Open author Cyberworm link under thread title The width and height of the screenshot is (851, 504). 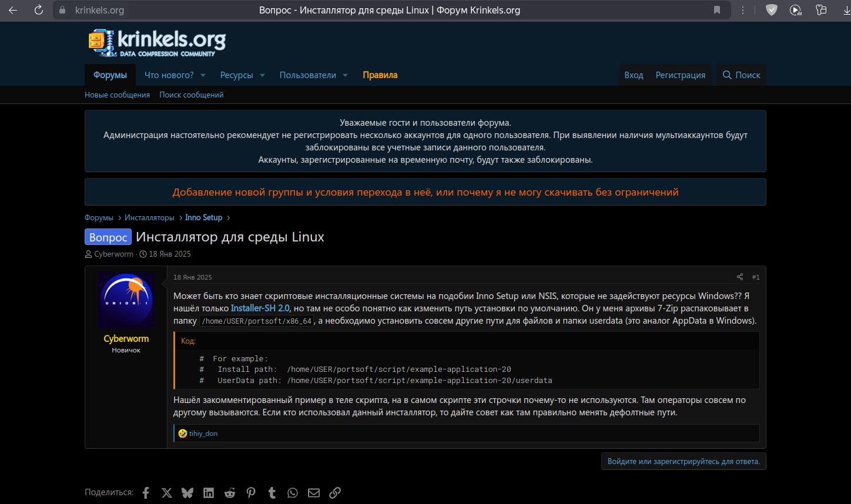114,254
